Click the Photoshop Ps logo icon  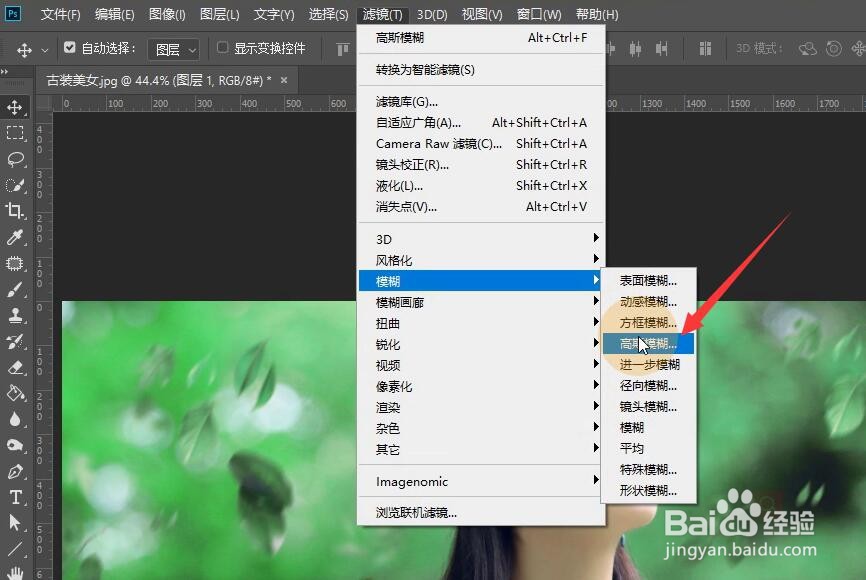tap(13, 13)
